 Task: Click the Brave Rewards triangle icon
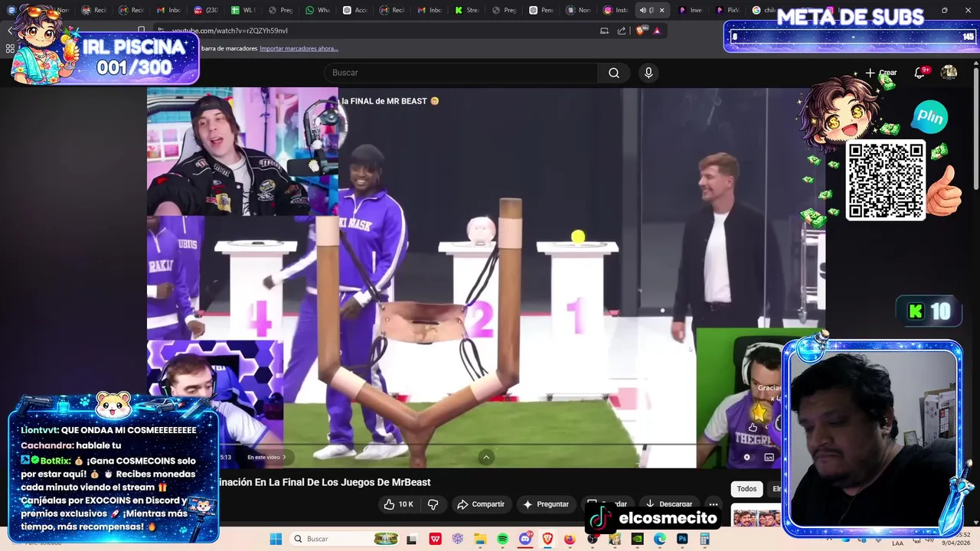pos(657,31)
